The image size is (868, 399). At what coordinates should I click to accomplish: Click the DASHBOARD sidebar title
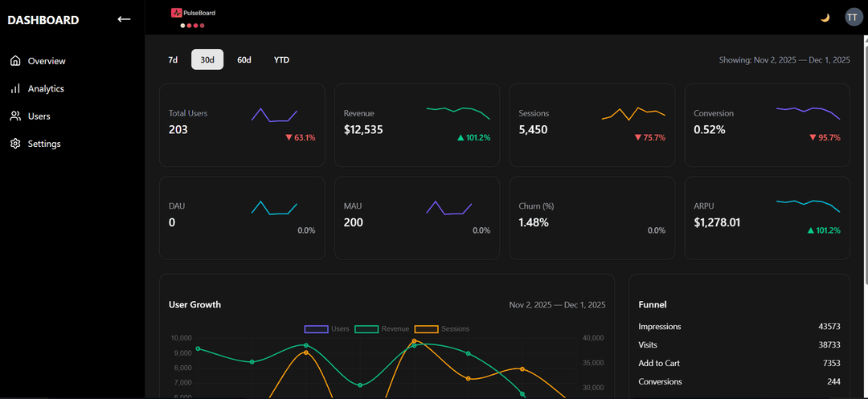tap(43, 20)
